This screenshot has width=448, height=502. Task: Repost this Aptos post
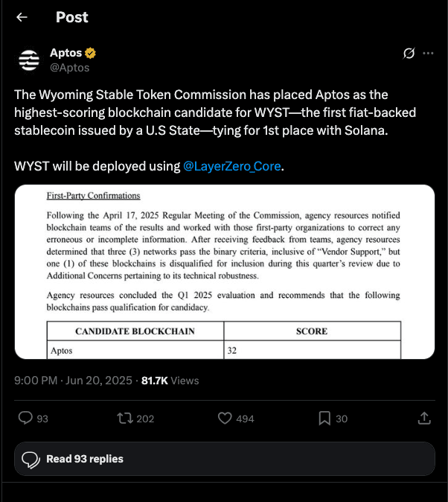click(x=124, y=419)
